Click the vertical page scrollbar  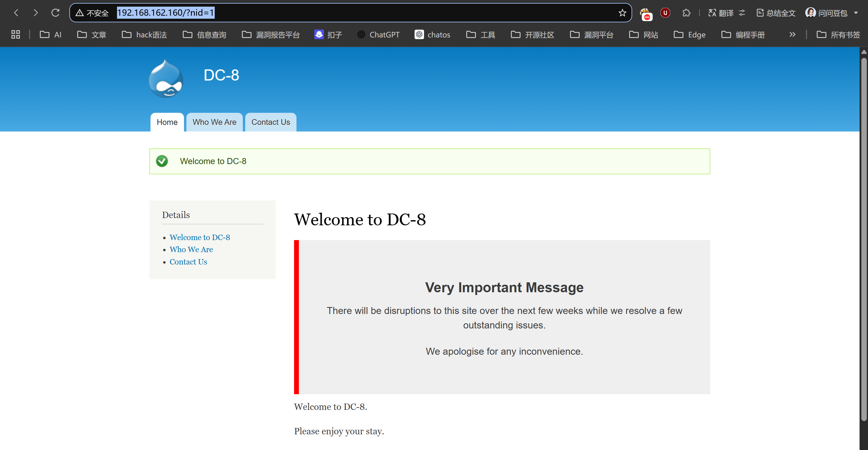click(863, 236)
